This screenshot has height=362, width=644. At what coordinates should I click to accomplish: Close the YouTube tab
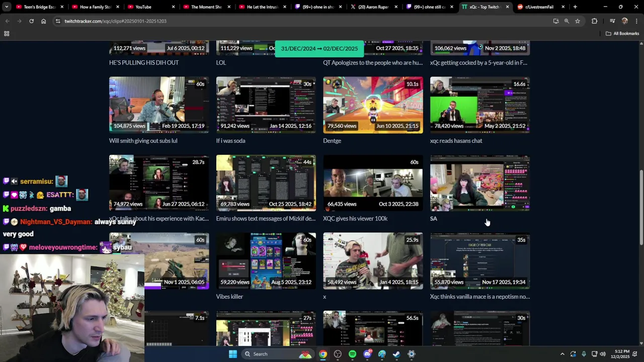(174, 7)
